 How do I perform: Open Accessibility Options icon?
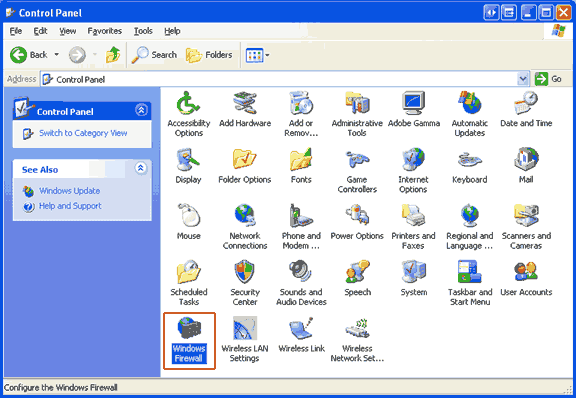point(188,114)
